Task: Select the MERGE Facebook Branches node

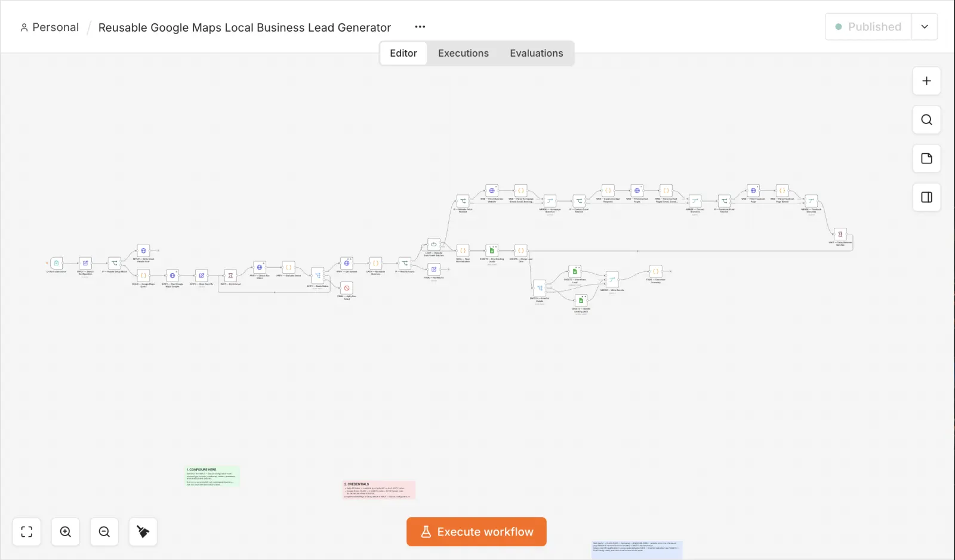Action: click(811, 201)
